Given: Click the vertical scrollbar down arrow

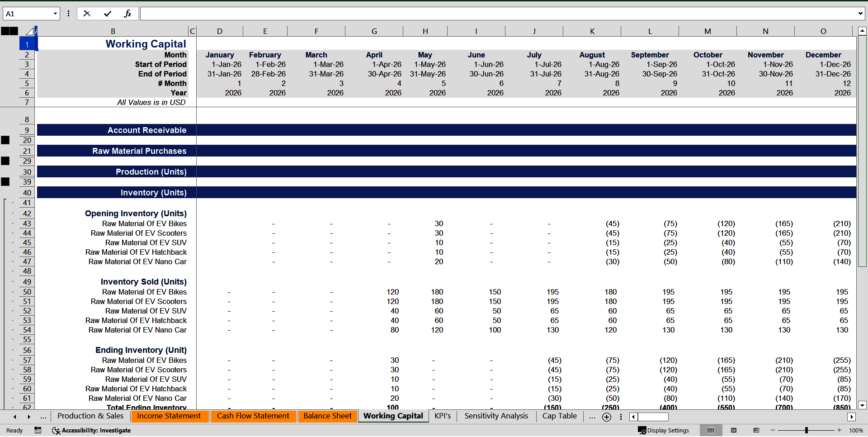Looking at the screenshot, I should [x=862, y=405].
